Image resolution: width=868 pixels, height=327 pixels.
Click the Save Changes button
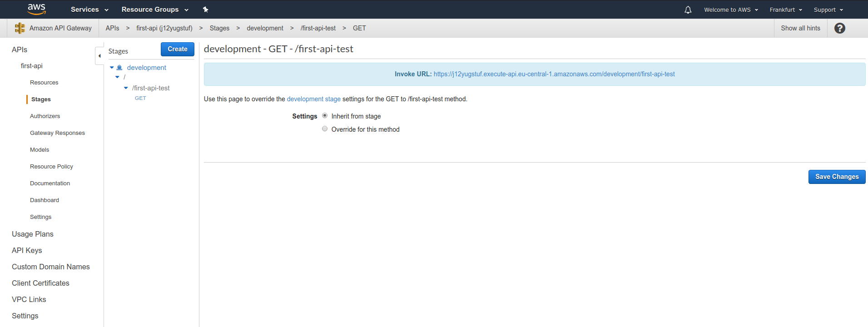click(837, 177)
